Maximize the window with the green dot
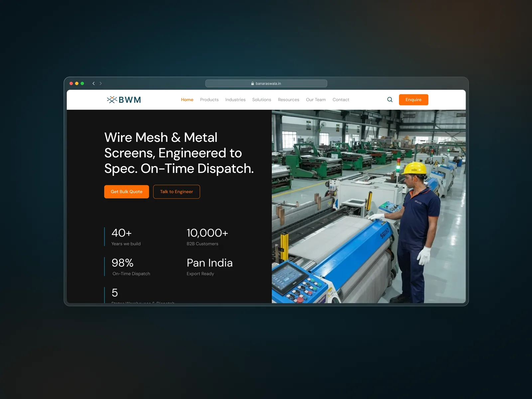532x399 pixels. coord(82,83)
